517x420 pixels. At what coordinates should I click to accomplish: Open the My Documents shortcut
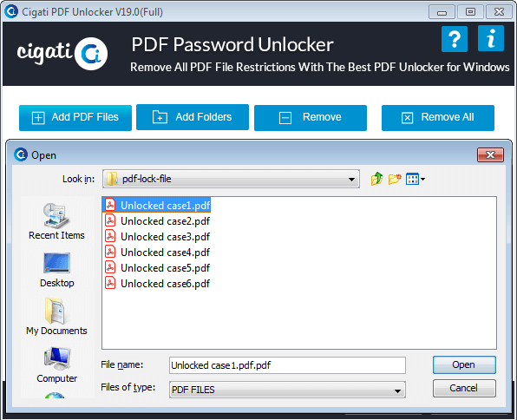click(56, 317)
